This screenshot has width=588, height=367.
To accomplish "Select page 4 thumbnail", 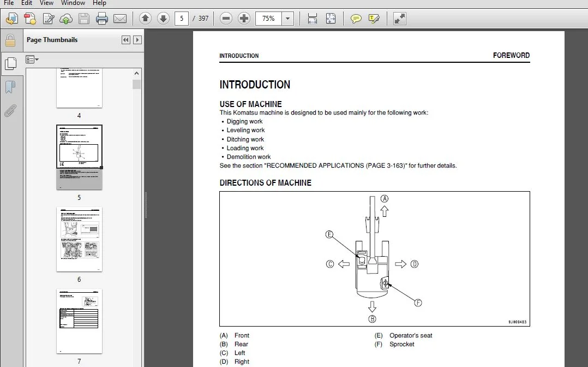I will (x=79, y=88).
